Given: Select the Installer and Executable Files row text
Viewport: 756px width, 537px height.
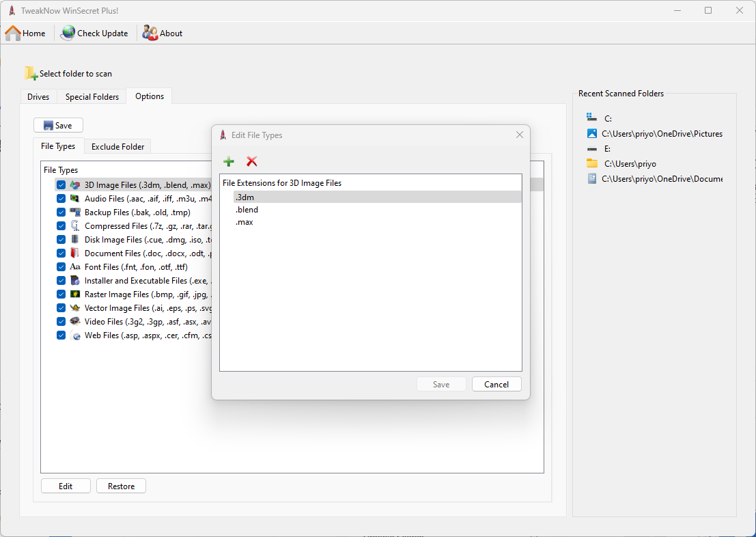Looking at the screenshot, I should coord(148,280).
